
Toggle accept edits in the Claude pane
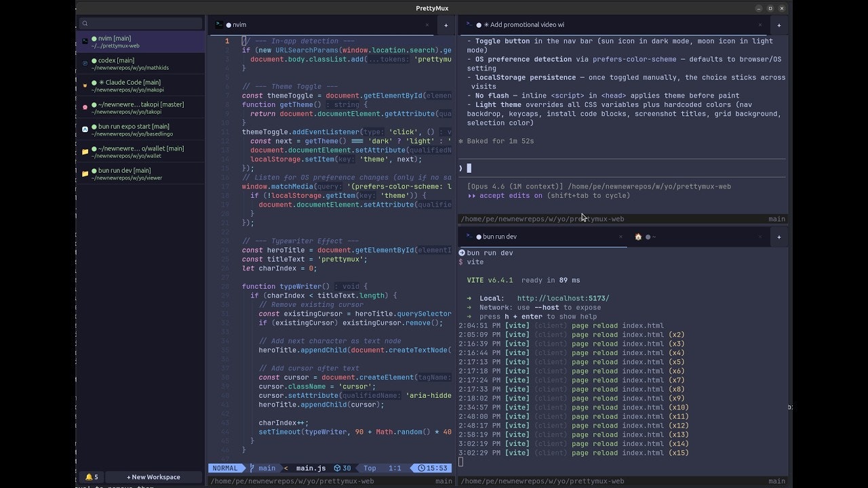pyautogui.click(x=509, y=195)
